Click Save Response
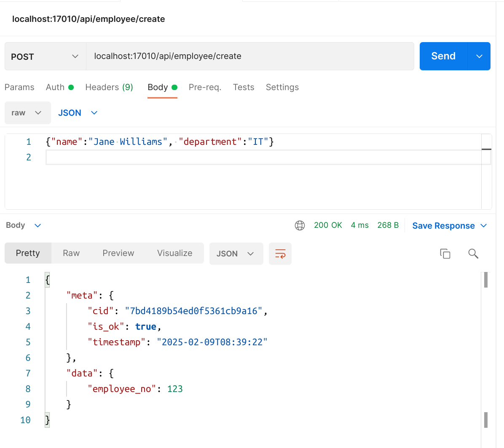504x448 pixels. (x=443, y=226)
